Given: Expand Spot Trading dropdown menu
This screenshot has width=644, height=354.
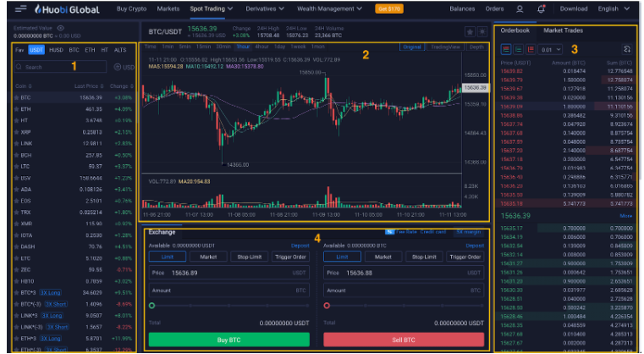Looking at the screenshot, I should [212, 8].
